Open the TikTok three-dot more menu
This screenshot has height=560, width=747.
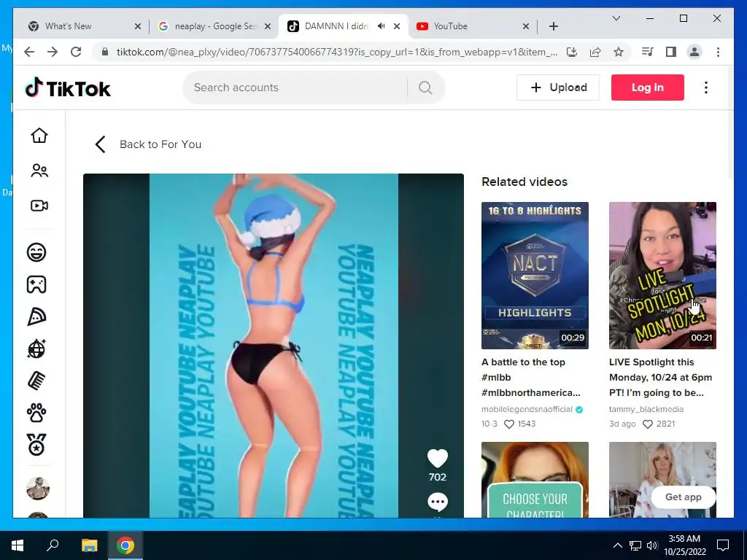[x=706, y=87]
